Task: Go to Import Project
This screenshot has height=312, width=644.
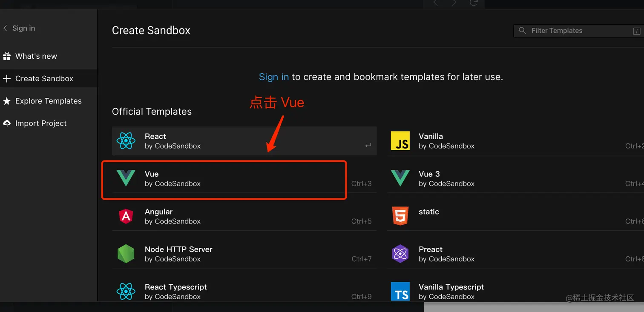Action: [x=41, y=123]
